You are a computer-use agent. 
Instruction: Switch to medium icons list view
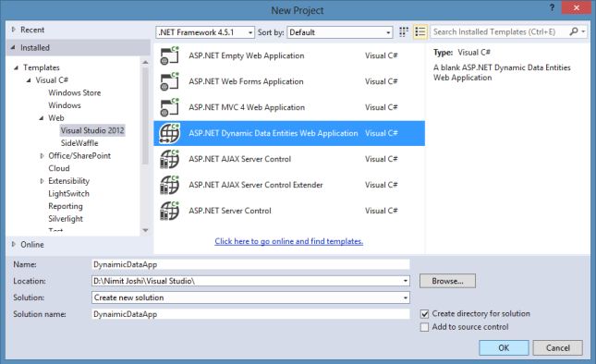pyautogui.click(x=420, y=32)
